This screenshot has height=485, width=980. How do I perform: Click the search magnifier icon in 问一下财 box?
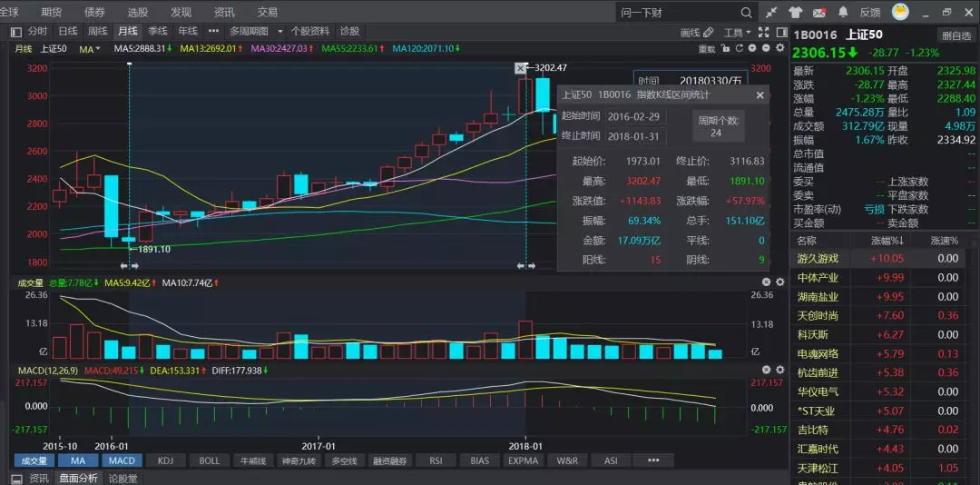pyautogui.click(x=746, y=13)
